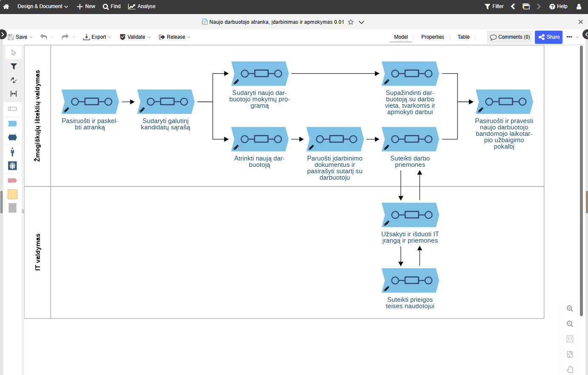Select the yellow note color swatch

[x=13, y=195]
